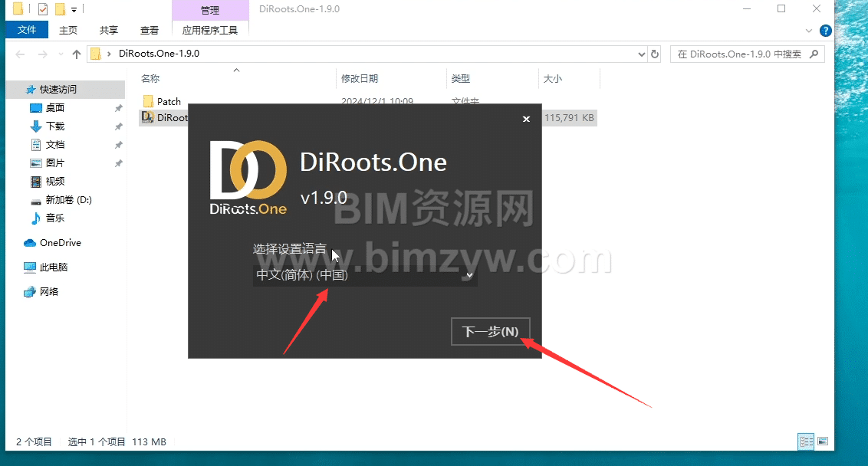Viewport: 868px width, 466px height.
Task: Click the magnifier search icon
Action: click(814, 54)
